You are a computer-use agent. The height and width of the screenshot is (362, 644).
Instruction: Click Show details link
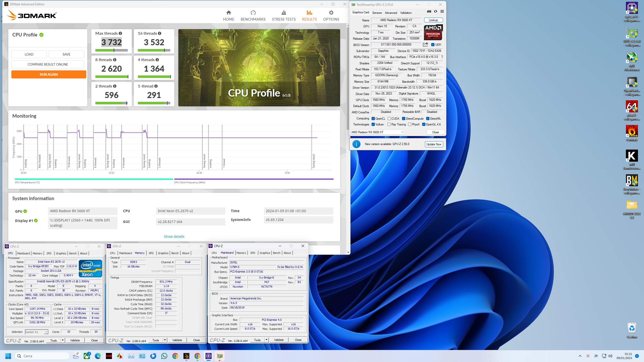point(174,237)
